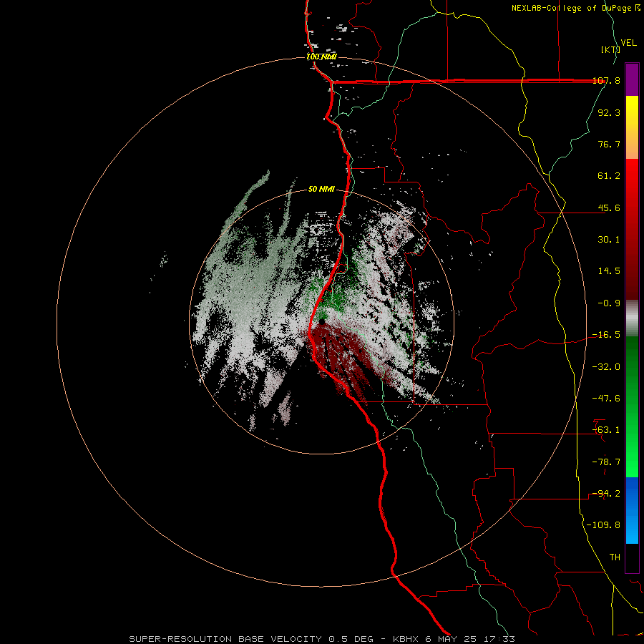Screen dimensions: 644x644
Task: Click the 45.6 velocity scale value
Action: pos(609,208)
